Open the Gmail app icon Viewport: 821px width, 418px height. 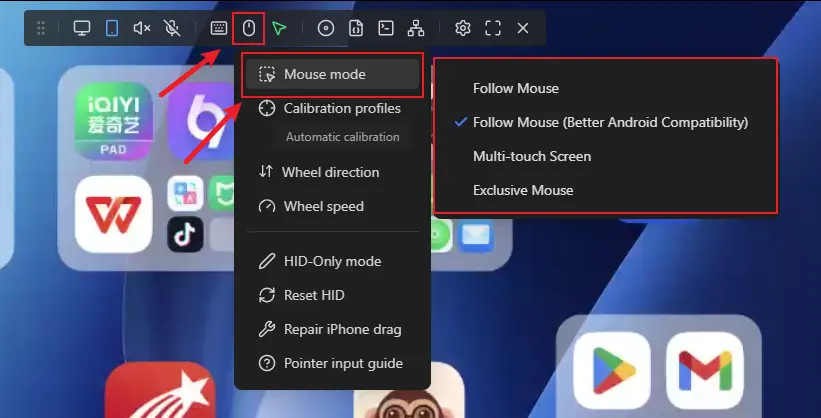705,371
